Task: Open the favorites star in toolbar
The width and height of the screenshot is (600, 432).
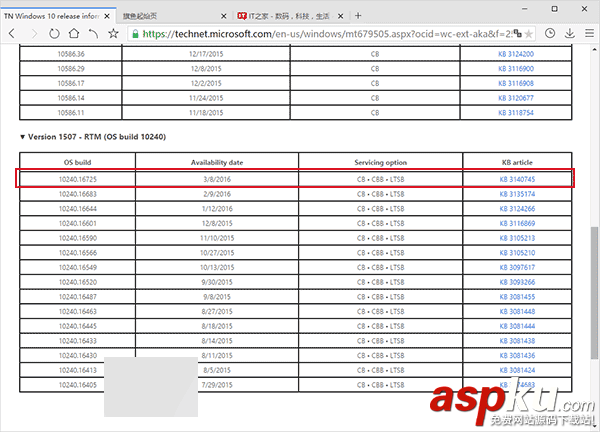Action: tap(113, 34)
